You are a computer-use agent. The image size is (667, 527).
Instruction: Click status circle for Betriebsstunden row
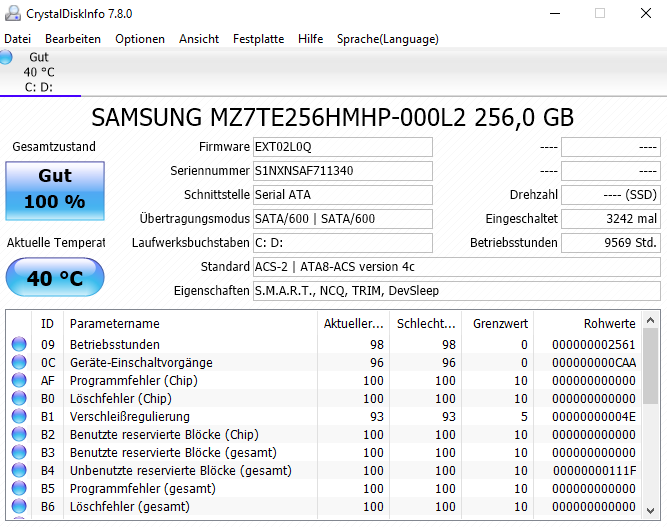coord(19,344)
